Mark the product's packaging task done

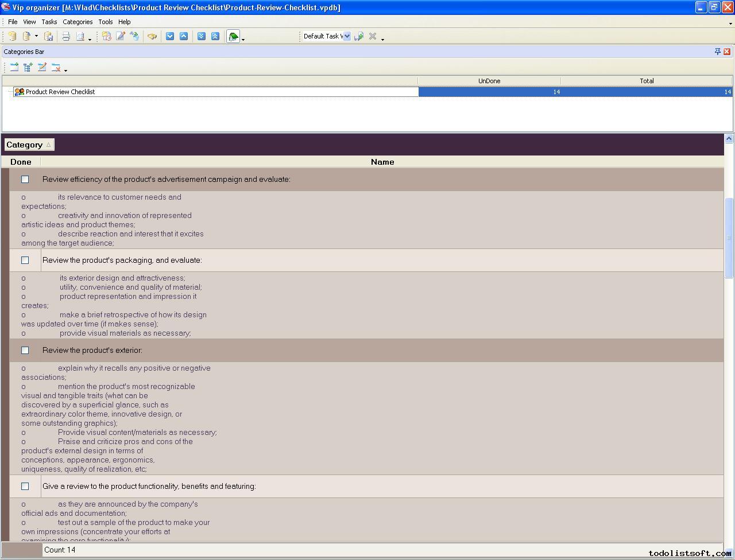25,260
